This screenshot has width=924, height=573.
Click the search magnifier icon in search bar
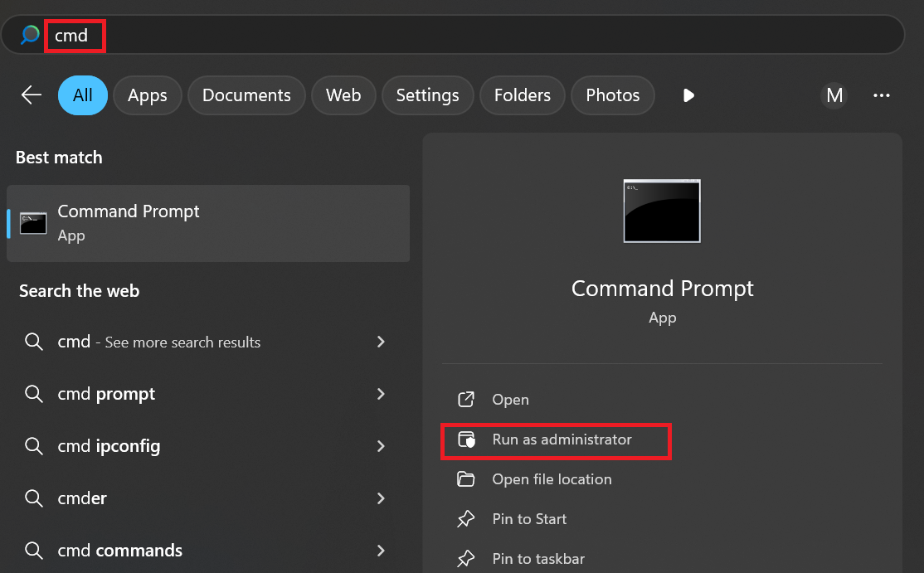pyautogui.click(x=30, y=35)
